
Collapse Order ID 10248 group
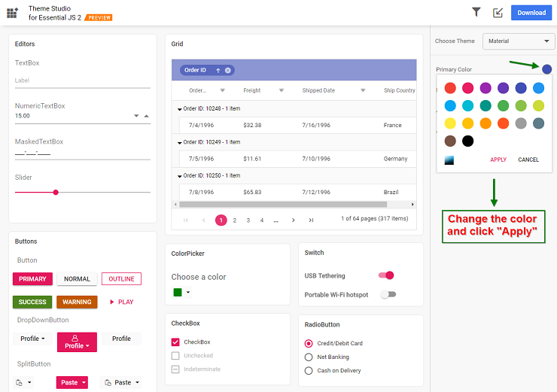pyautogui.click(x=179, y=109)
